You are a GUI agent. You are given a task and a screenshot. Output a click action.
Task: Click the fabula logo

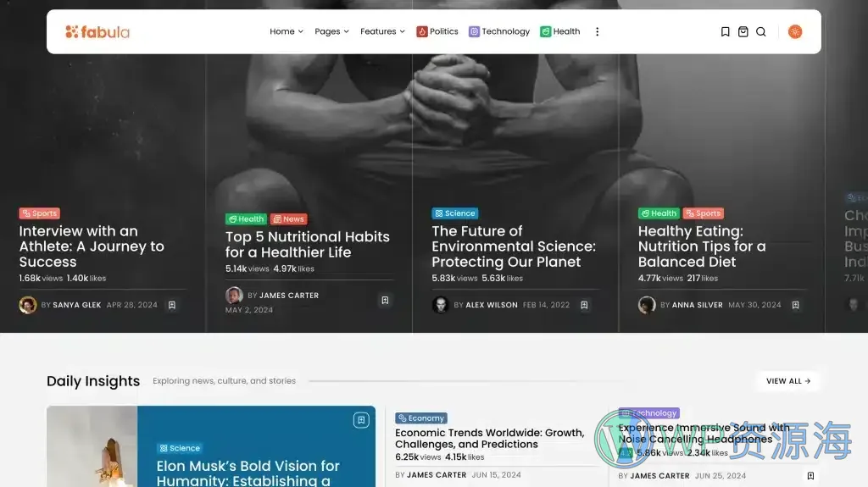coord(97,32)
